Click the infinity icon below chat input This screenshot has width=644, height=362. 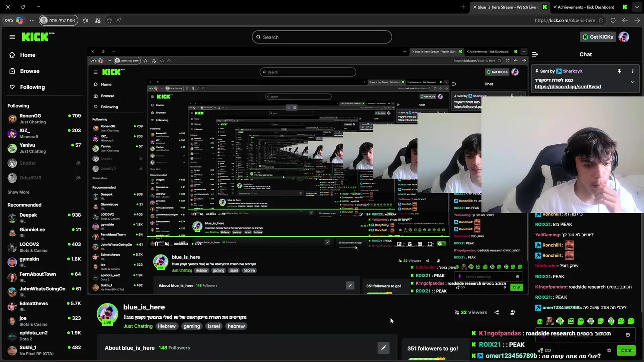pos(548,350)
